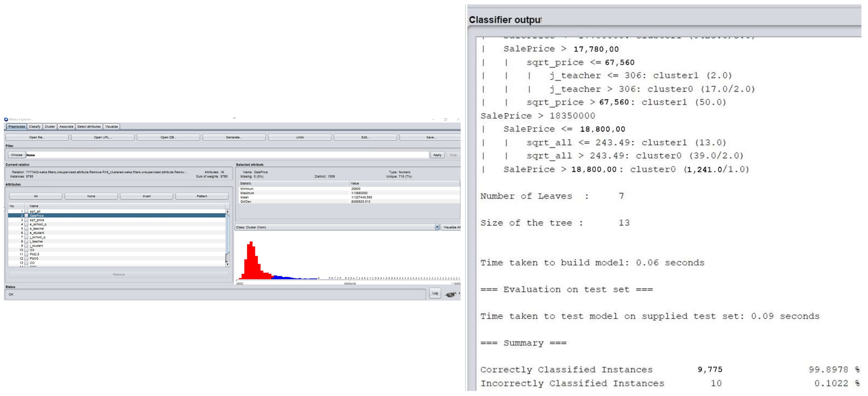Image resolution: width=868 pixels, height=396 pixels.
Task: Tick the sqrt_all attribute checkbox
Action: [x=26, y=211]
